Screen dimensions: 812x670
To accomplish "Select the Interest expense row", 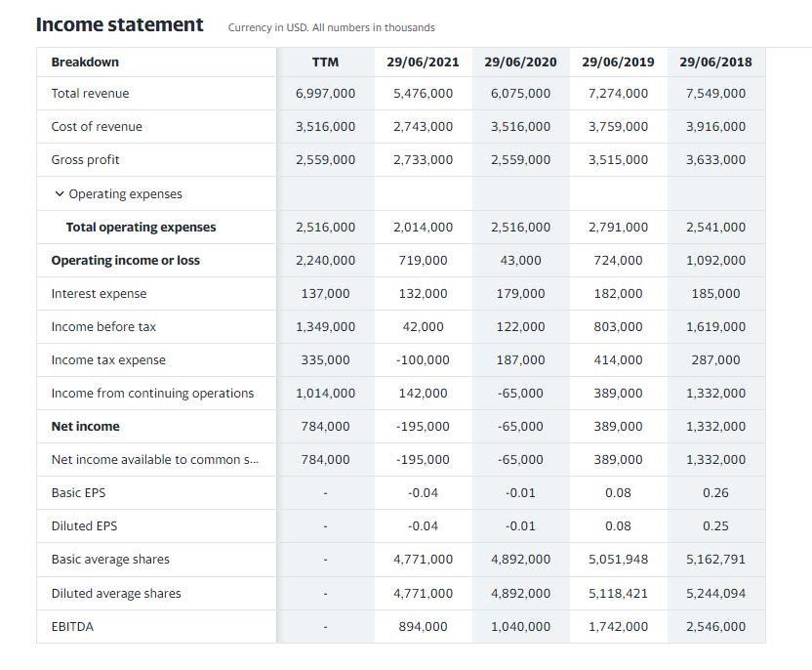I will tap(97, 293).
